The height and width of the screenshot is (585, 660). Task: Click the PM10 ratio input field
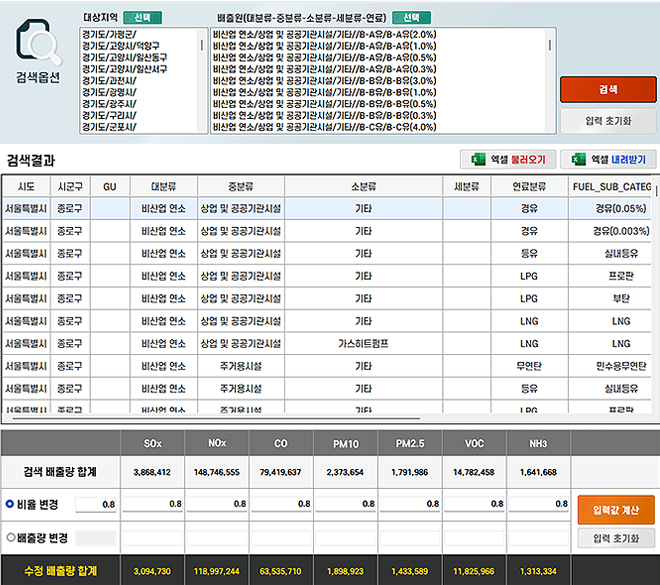pyautogui.click(x=346, y=504)
